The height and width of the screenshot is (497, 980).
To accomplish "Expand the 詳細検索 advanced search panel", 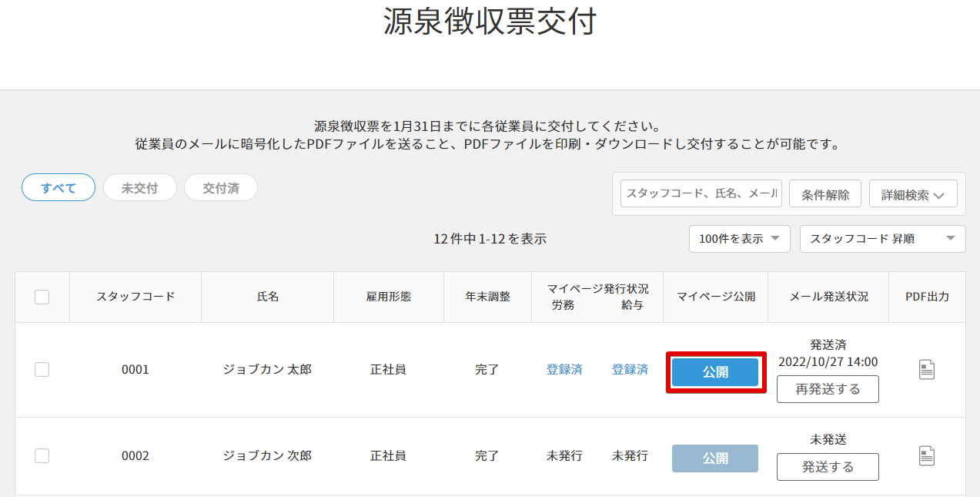I will click(x=912, y=195).
